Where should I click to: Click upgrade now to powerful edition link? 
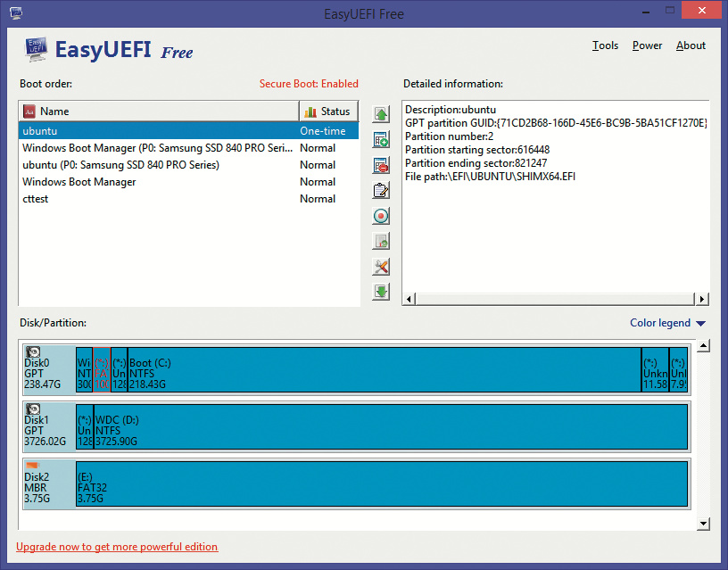click(x=117, y=547)
